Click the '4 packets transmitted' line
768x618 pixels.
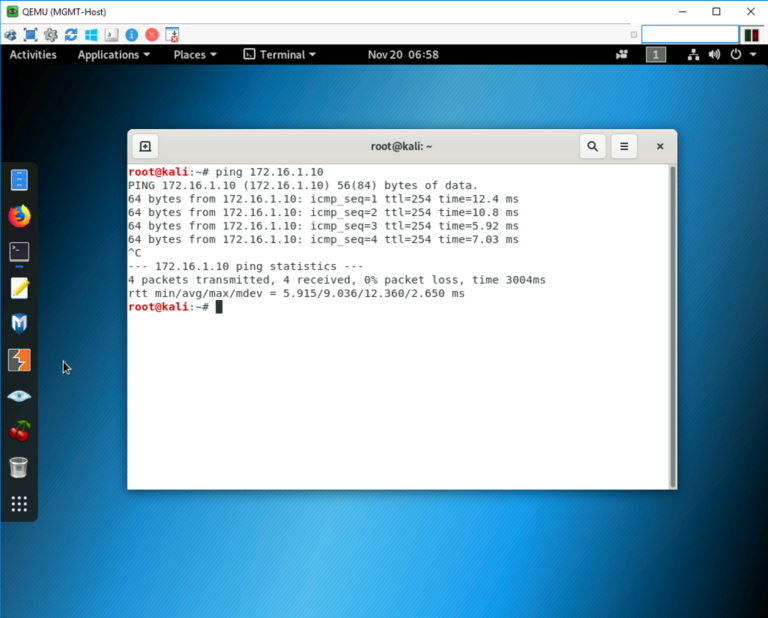click(336, 280)
